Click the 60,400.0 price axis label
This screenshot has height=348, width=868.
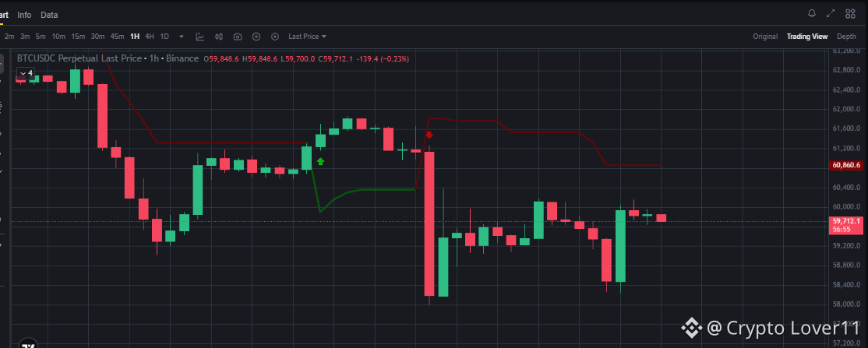(846, 187)
